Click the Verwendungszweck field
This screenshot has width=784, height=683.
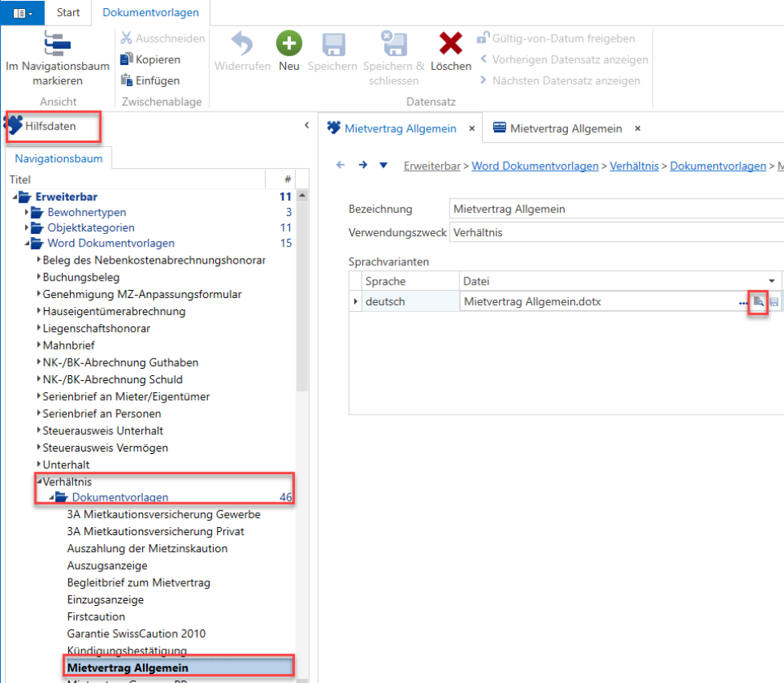pyautogui.click(x=616, y=232)
